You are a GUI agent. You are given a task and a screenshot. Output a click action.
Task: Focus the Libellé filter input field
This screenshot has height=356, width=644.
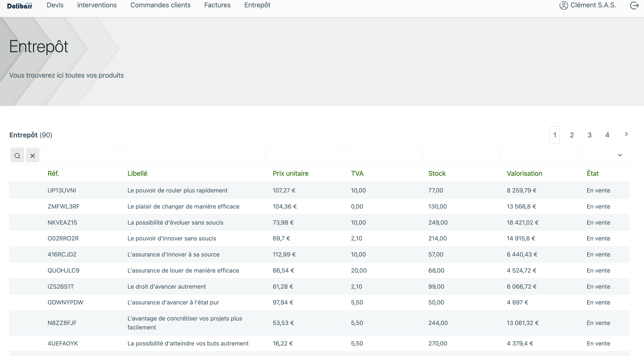(x=193, y=155)
